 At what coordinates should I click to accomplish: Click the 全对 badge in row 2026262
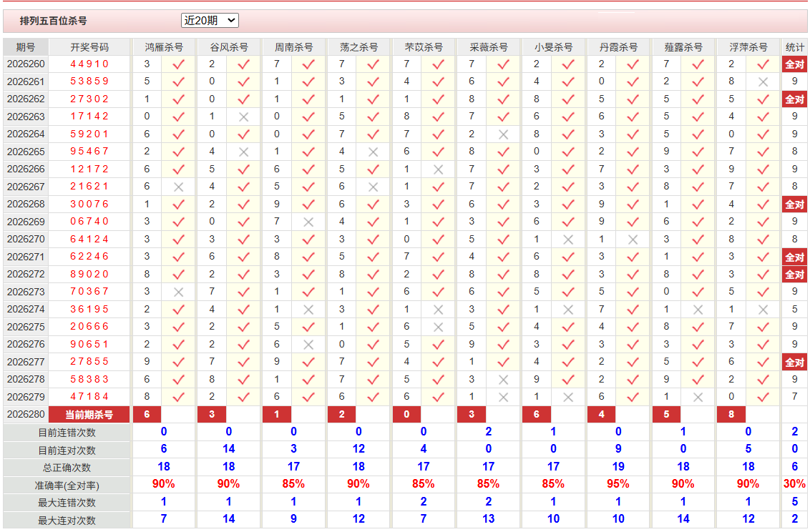tap(794, 99)
